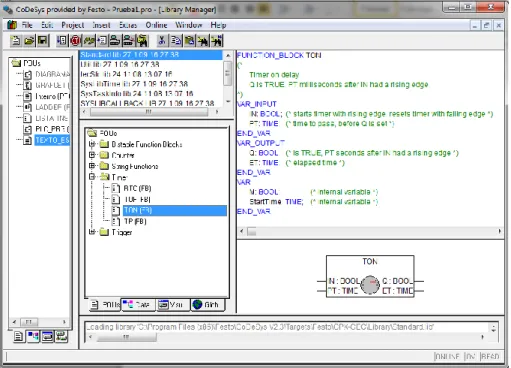Select the TP (FB) timer block
Image resolution: width=511 pixels, height=368 pixels.
[135, 221]
